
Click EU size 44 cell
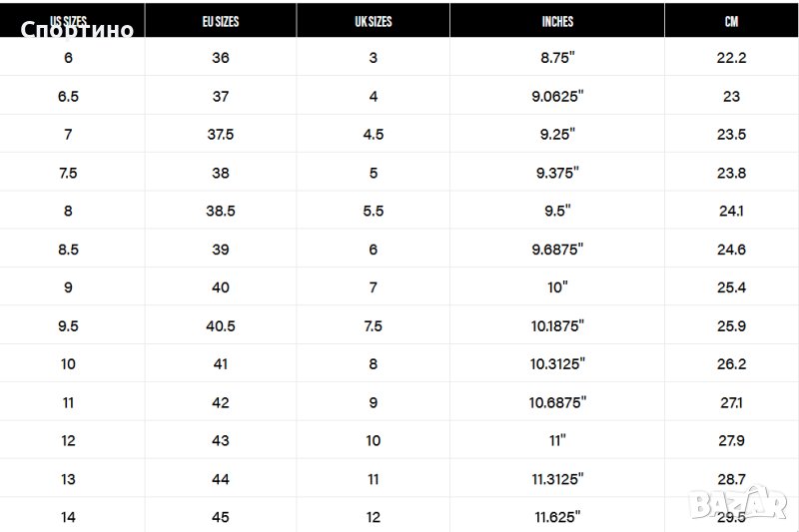221,479
